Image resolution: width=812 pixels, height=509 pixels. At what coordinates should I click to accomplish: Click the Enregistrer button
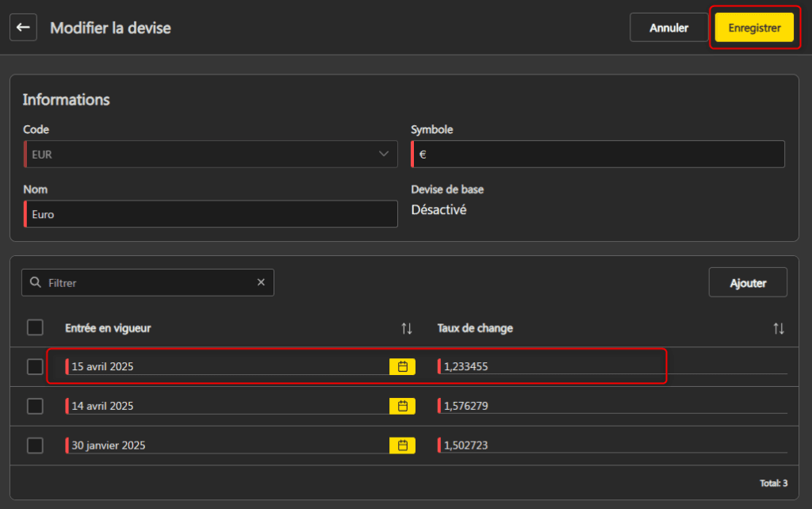(x=754, y=28)
